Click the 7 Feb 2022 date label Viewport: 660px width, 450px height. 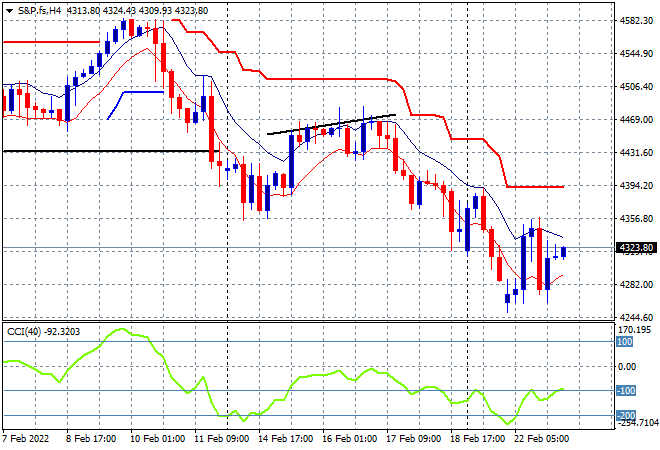(x=26, y=439)
